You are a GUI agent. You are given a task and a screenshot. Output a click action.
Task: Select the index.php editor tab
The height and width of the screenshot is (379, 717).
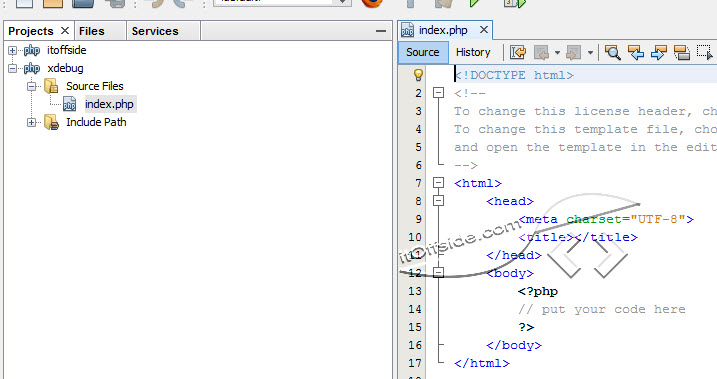(x=443, y=30)
